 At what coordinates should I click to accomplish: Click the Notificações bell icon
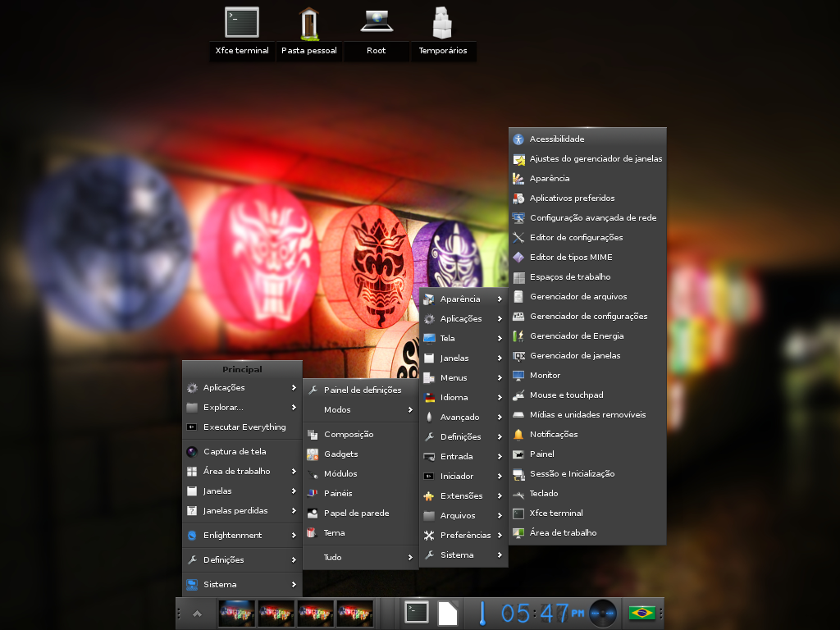tap(518, 435)
